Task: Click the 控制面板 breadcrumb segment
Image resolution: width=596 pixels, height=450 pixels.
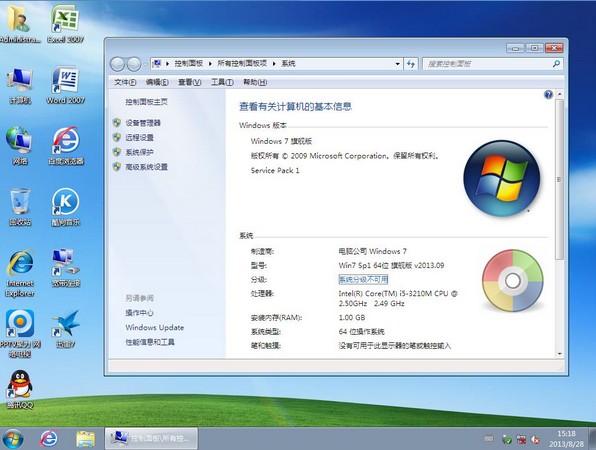Action: point(189,64)
